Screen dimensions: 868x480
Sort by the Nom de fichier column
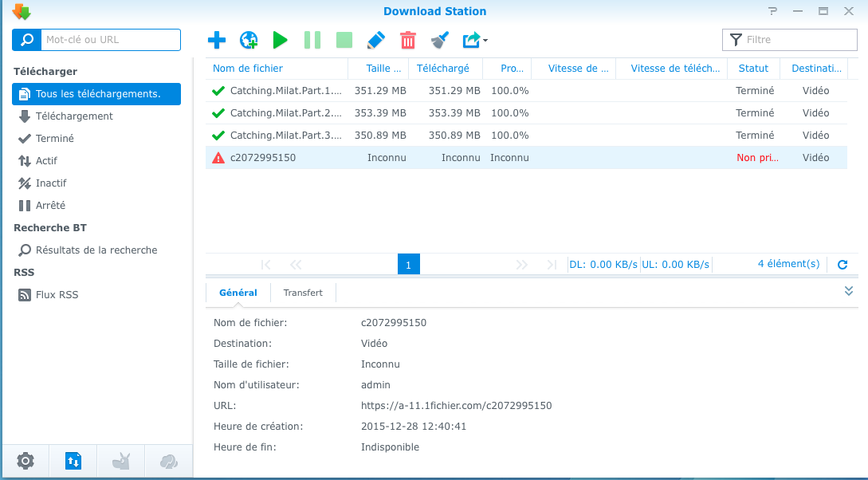[x=248, y=69]
